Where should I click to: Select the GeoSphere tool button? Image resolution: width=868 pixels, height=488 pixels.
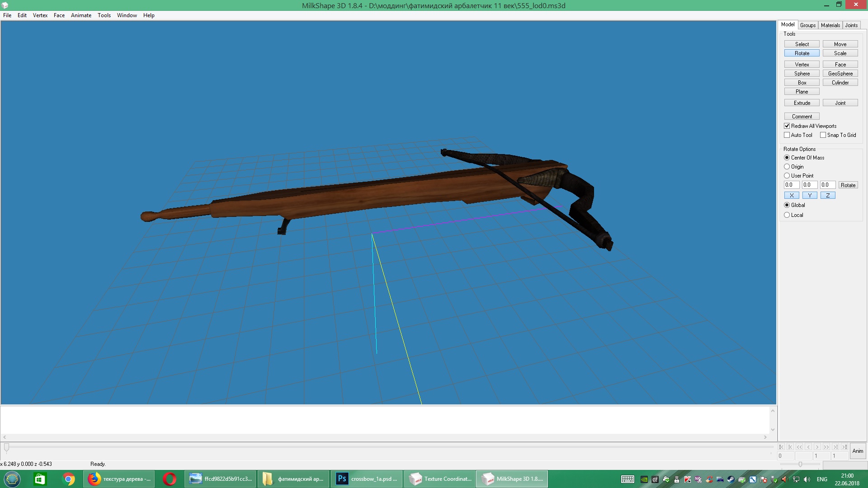840,74
